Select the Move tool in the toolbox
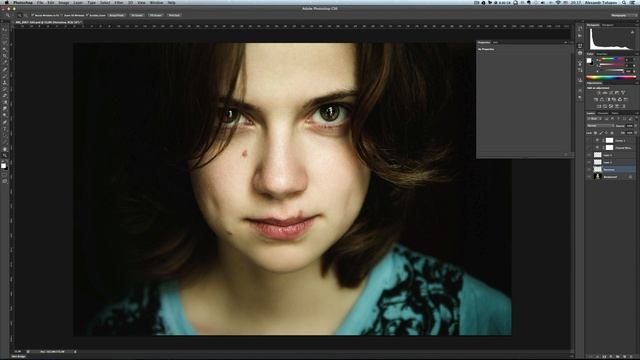Image resolution: width=640 pixels, height=360 pixels. [5, 29]
